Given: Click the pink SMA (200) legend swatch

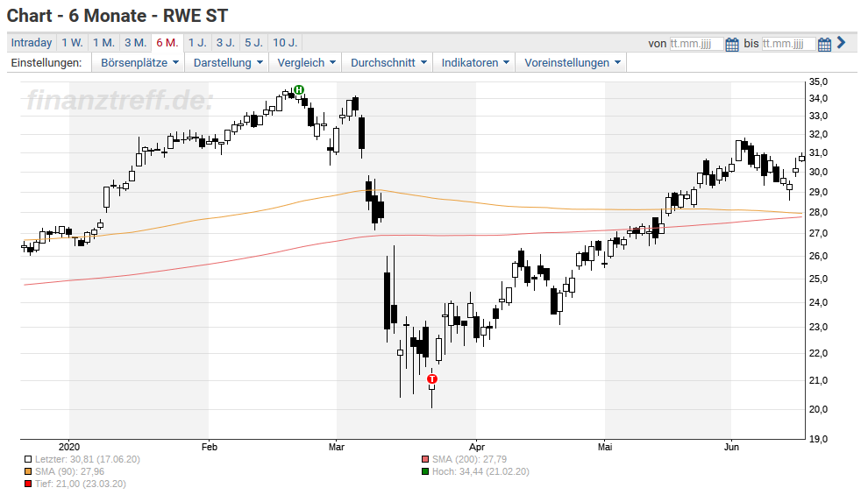Looking at the screenshot, I should pos(425,459).
